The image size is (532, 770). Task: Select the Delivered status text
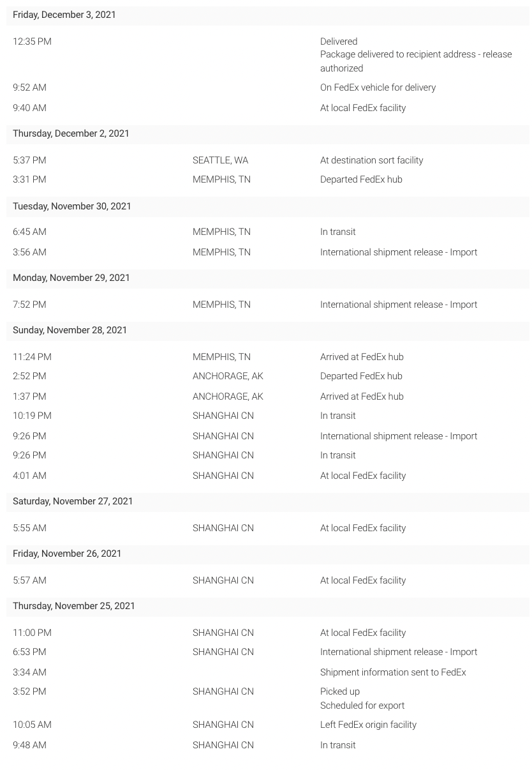tap(339, 42)
